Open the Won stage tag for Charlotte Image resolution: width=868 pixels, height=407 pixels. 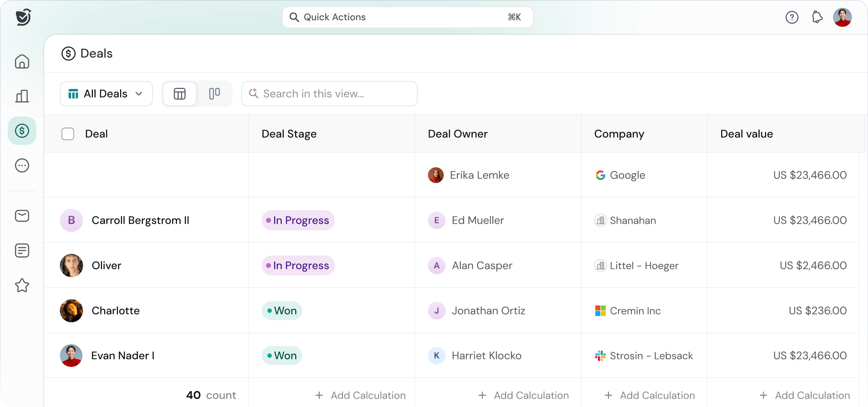[x=282, y=310]
